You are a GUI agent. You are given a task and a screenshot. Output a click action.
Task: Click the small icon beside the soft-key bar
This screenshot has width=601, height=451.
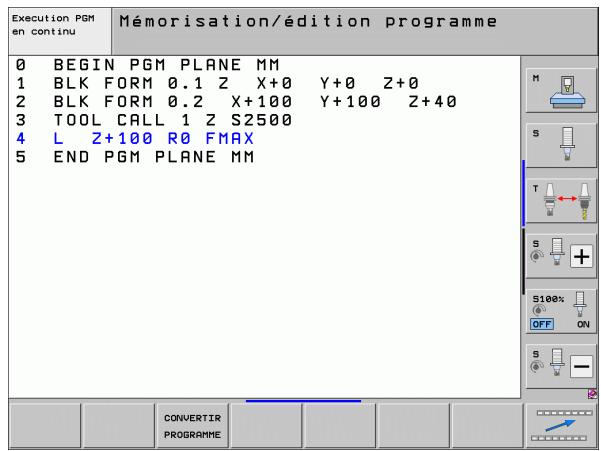[x=592, y=394]
